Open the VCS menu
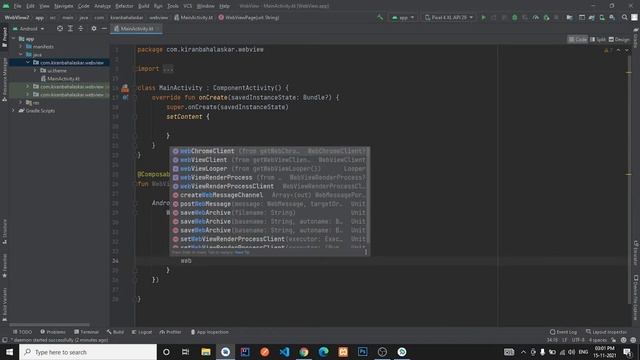Viewport: 640px width, 360px height. [x=187, y=6]
